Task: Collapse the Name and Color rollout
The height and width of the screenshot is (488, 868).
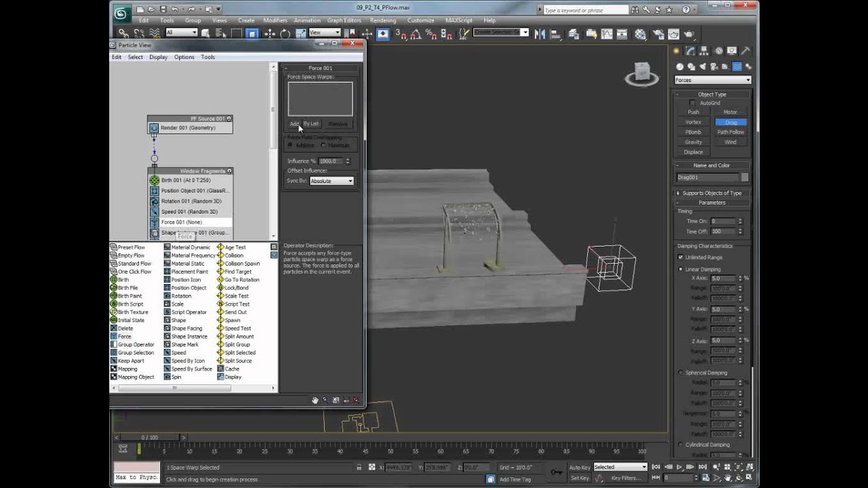Action: (x=712, y=165)
